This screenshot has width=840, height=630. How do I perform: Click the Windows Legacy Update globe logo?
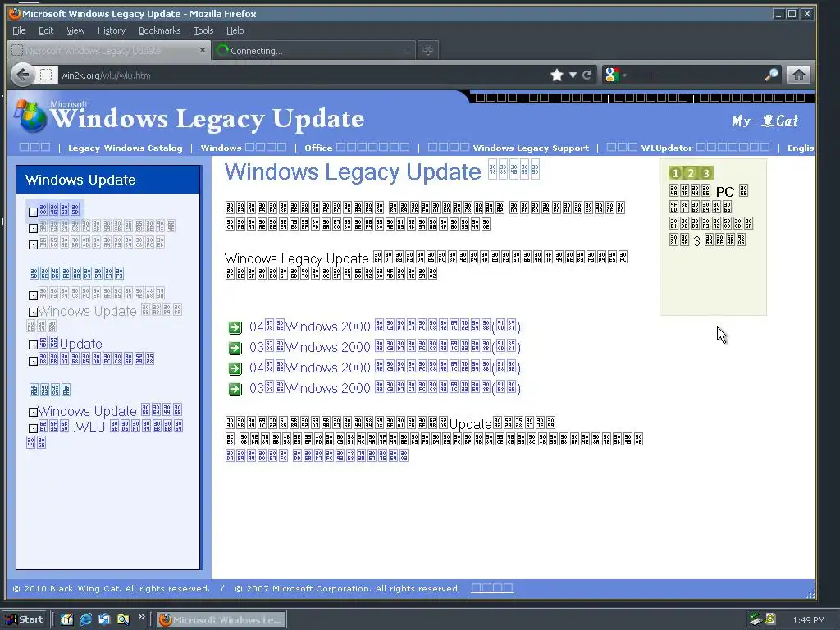[30, 115]
